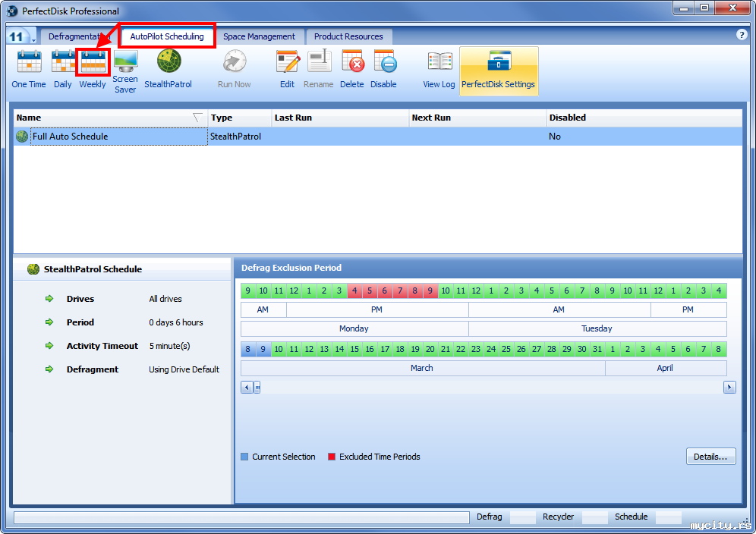Open the Space Management tab
756x534 pixels.
point(259,36)
